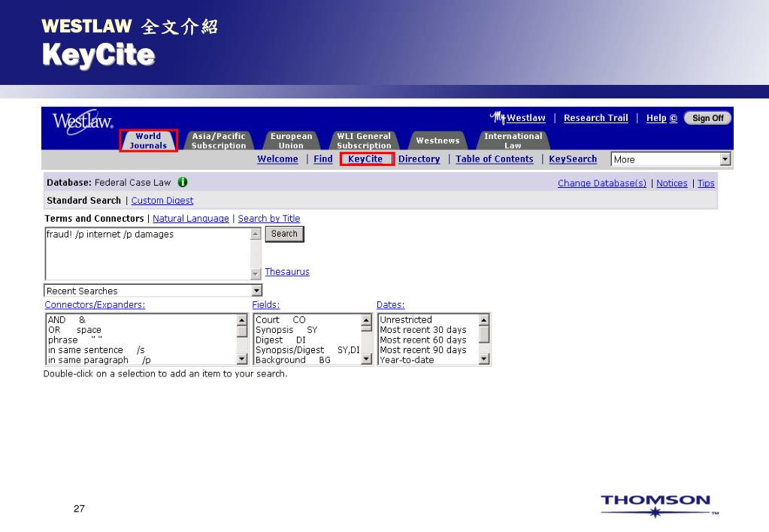Open Table of Contents

(495, 159)
